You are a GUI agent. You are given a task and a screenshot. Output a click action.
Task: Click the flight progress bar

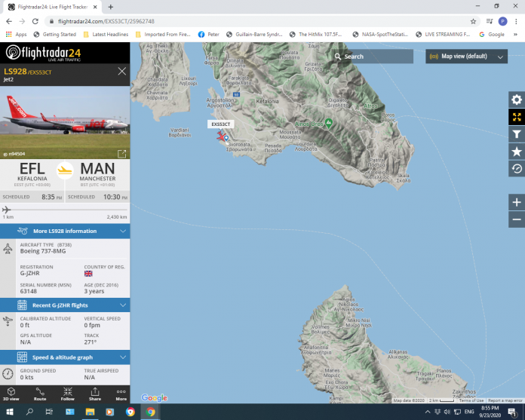[65, 210]
